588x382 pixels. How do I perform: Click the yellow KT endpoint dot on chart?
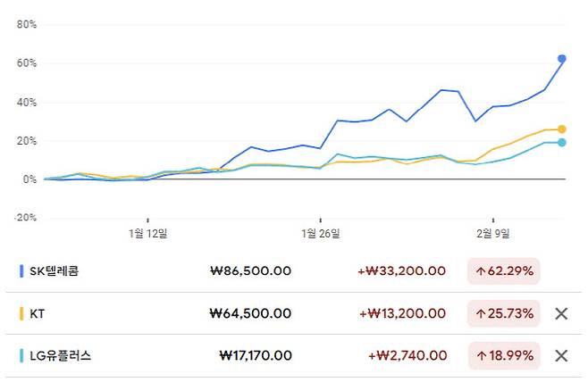(x=562, y=129)
